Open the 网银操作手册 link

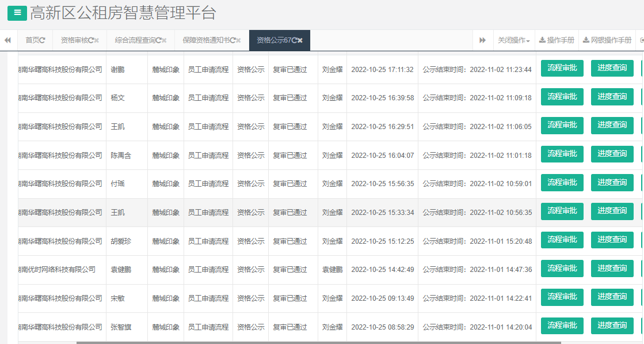click(611, 40)
